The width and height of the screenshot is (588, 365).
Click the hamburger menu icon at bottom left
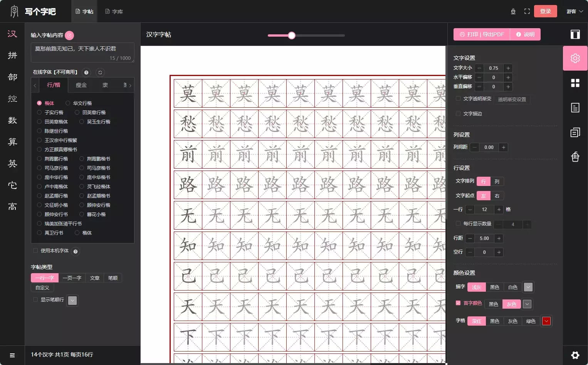12,355
